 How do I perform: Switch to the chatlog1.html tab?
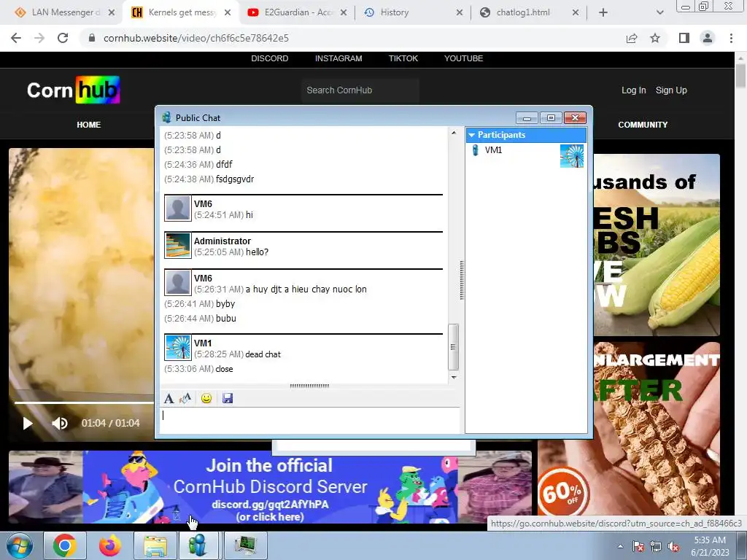point(528,12)
